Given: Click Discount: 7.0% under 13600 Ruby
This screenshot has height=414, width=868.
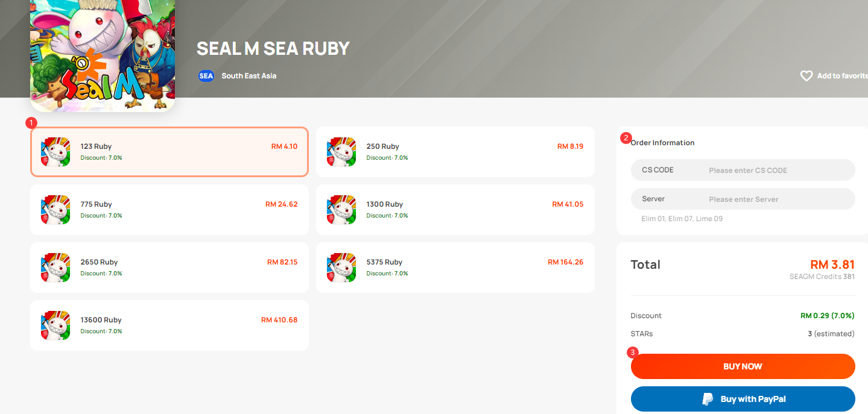Looking at the screenshot, I should tap(101, 331).
